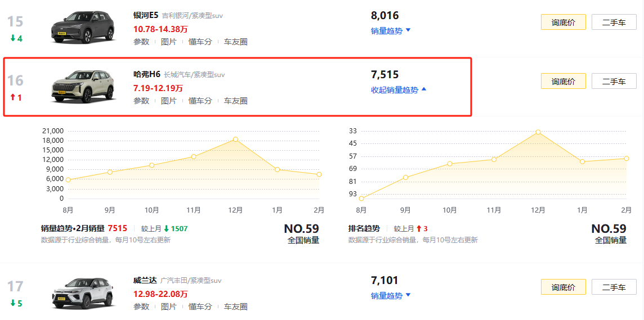Open 懂车分 for 哈弗H6
Viewport: 644px width, 320px height.
coord(200,101)
